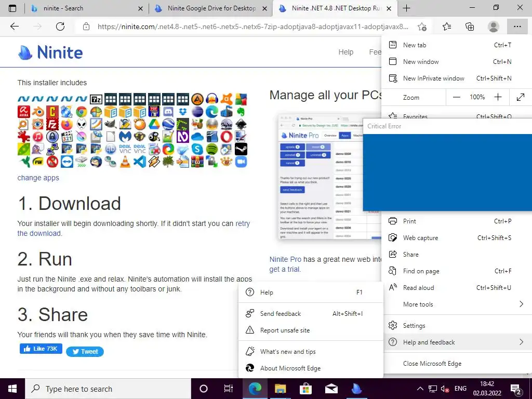Choose Print from the menu
The width and height of the screenshot is (532, 399).
point(457,221)
